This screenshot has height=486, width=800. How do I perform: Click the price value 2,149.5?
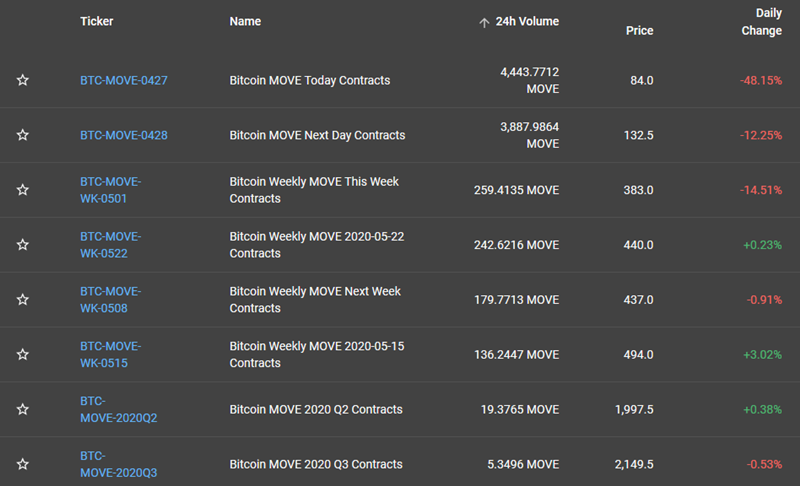coord(634,464)
